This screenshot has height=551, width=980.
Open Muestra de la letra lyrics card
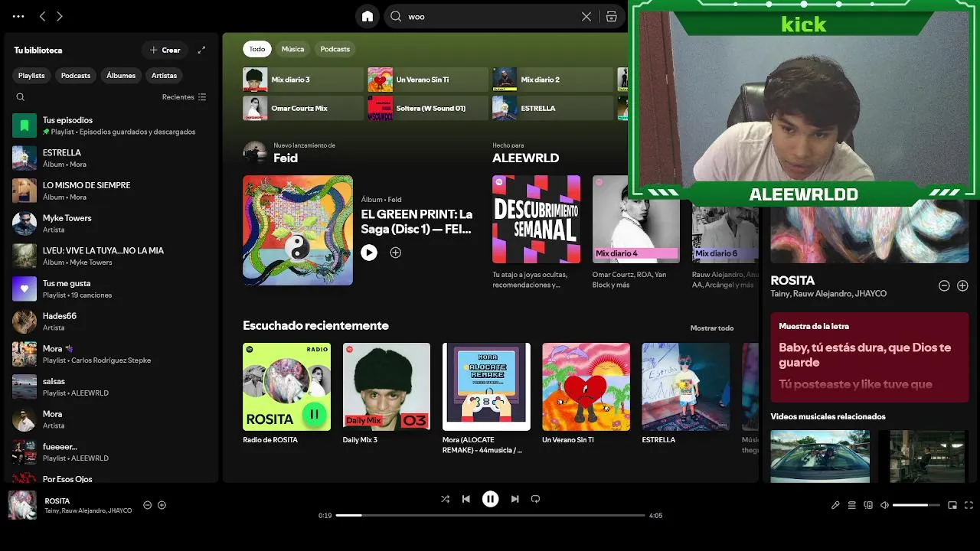tap(870, 357)
